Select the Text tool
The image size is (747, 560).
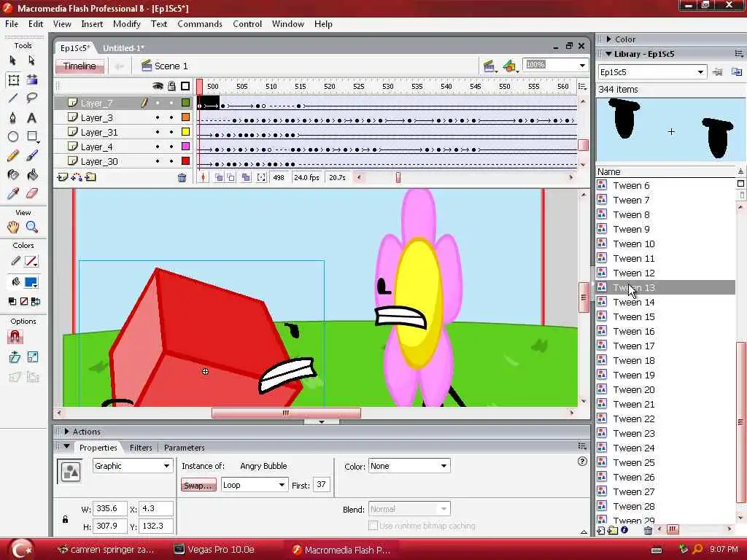point(32,117)
